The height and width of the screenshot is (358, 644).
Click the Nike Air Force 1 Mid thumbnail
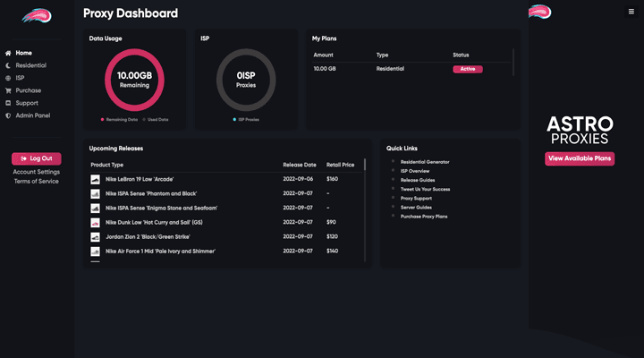pyautogui.click(x=96, y=251)
